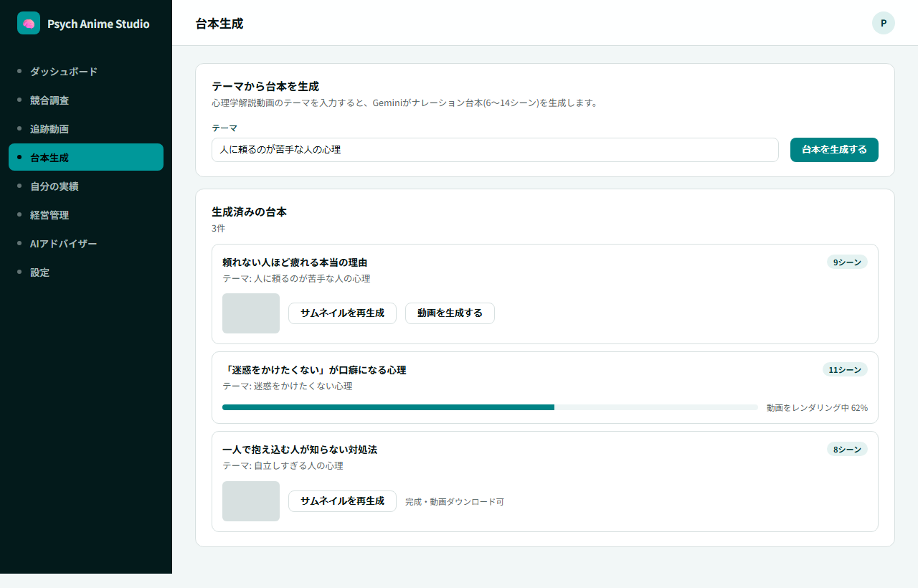Image resolution: width=918 pixels, height=588 pixels.
Task: Click the 台本を生成する button
Action: [x=834, y=150]
